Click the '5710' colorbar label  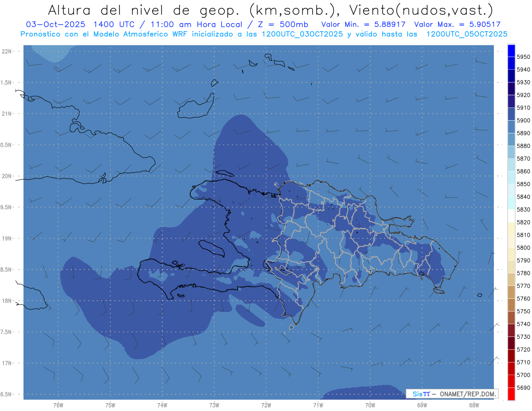524,362
